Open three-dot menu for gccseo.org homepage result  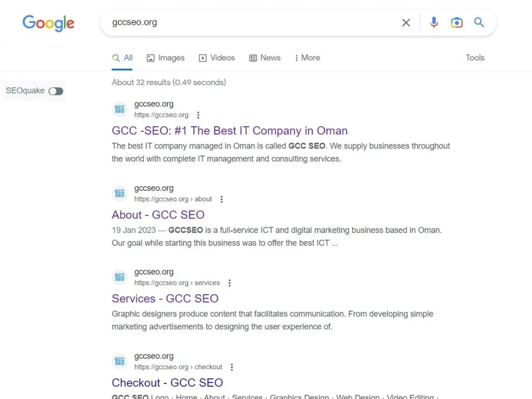click(x=198, y=115)
